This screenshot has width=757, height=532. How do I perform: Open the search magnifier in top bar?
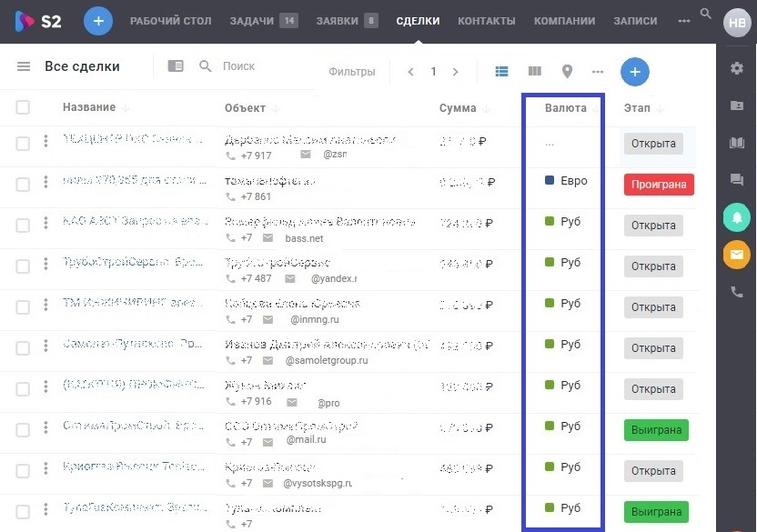pos(706,14)
